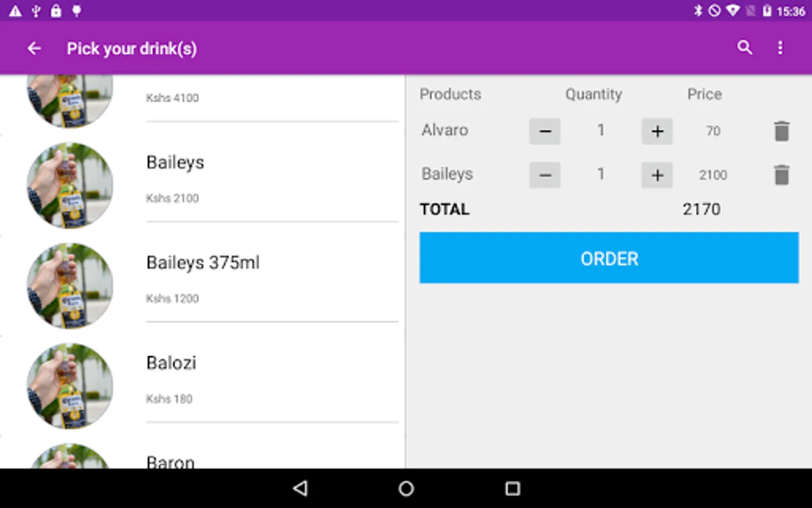
Task: Tap the Kshs 1200 price label
Action: pos(172,299)
